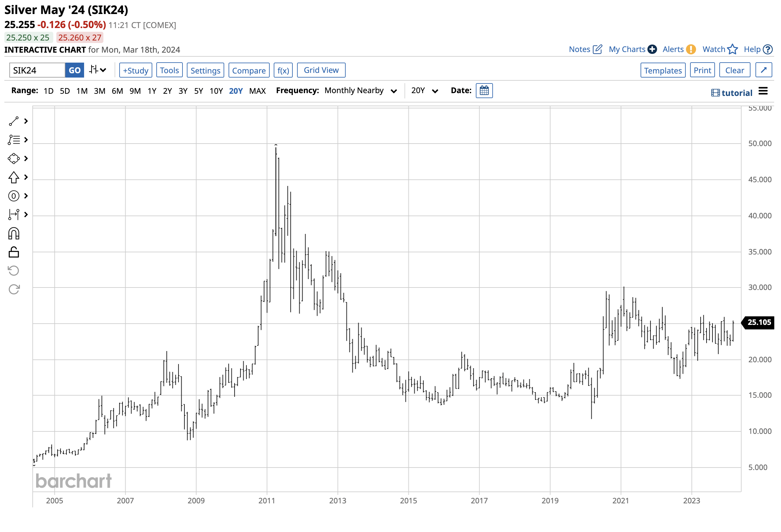Toggle the lock drawings padlock icon

pos(14,252)
